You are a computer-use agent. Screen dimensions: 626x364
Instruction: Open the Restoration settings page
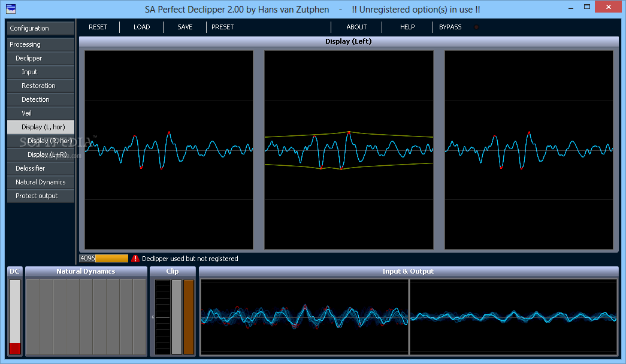[41, 86]
